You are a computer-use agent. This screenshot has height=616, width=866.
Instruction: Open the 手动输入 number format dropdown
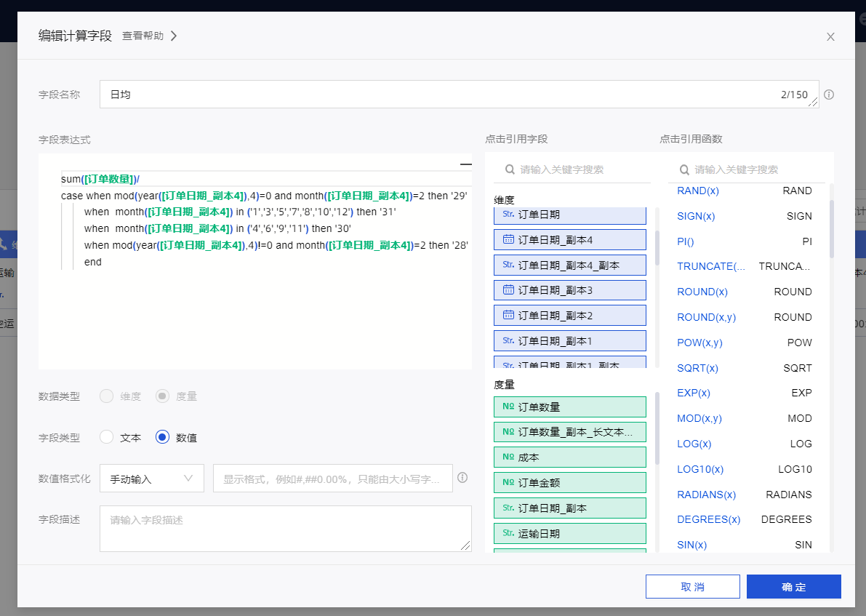[151, 479]
